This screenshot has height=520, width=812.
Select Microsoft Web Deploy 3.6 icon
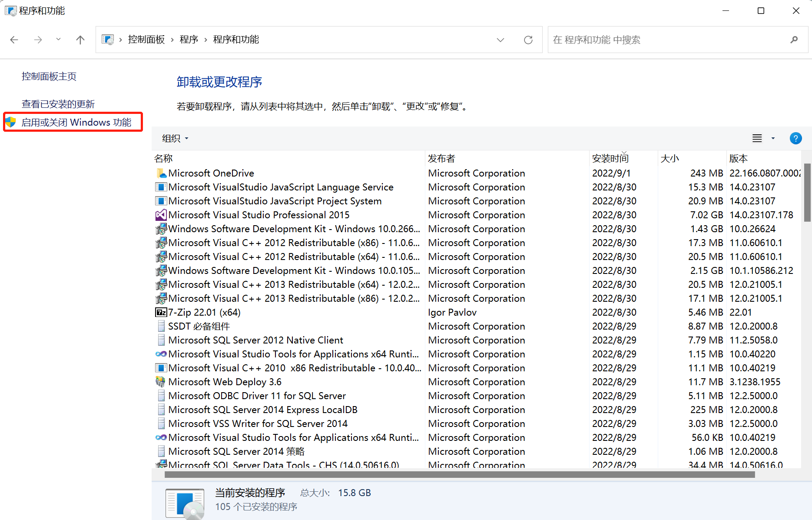(x=160, y=382)
